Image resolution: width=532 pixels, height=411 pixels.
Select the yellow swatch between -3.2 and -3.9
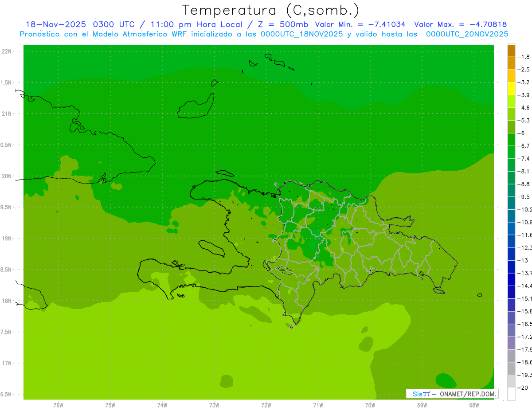click(x=511, y=89)
